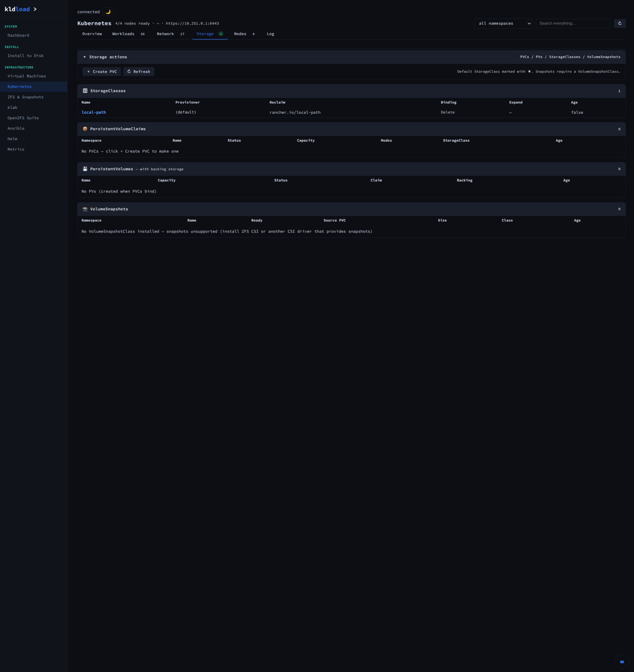The width and height of the screenshot is (634, 672).
Task: Click the PersistentVolumeClaims section title
Action: pos(118,129)
